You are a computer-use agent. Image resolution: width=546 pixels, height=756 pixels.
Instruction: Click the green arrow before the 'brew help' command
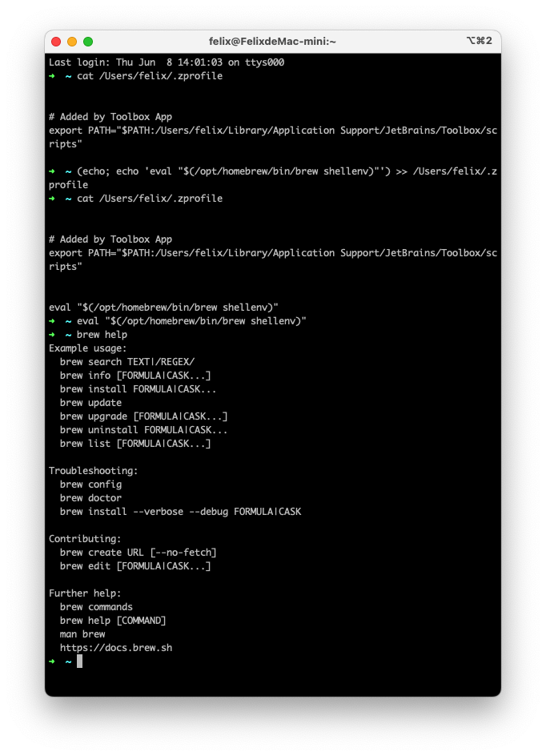pos(52,335)
